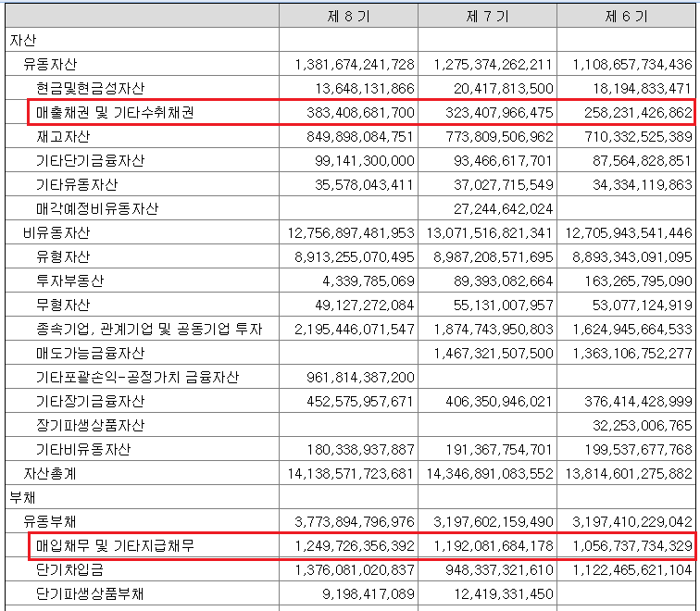Click the 단기차입금 row label
The height and width of the screenshot is (611, 700).
click(x=70, y=570)
